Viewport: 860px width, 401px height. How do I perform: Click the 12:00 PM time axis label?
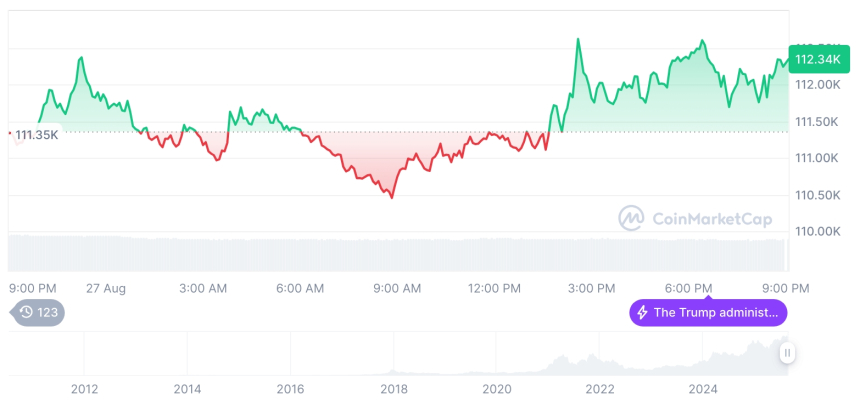494,288
